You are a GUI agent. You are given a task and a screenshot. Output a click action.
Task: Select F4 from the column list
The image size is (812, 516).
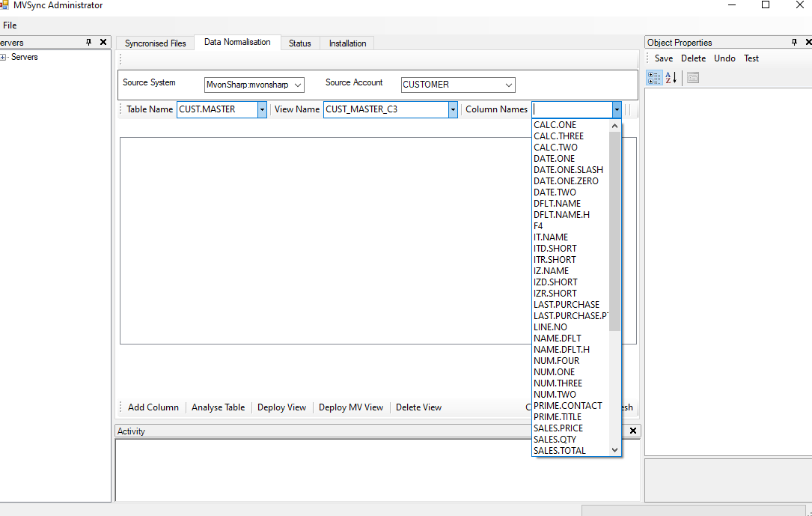pos(571,226)
